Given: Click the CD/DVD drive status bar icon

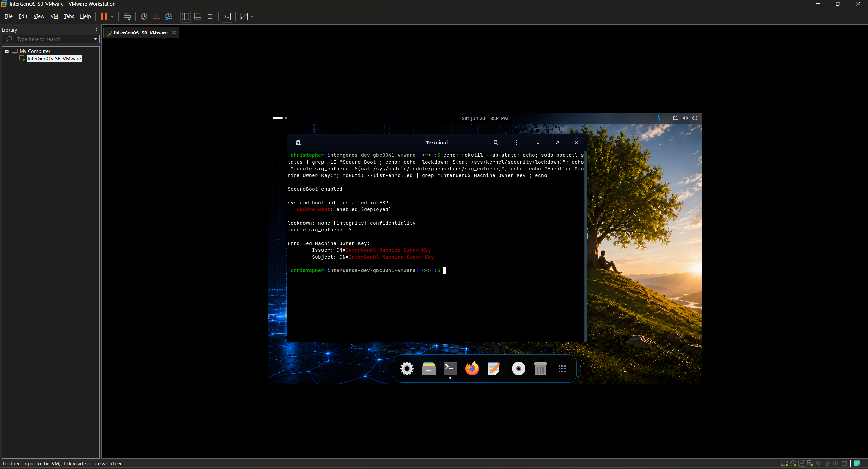Looking at the screenshot, I should pos(793,463).
